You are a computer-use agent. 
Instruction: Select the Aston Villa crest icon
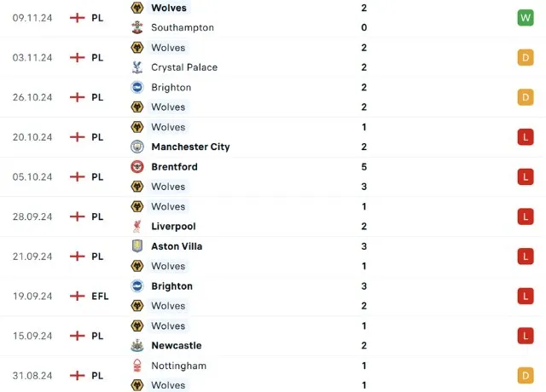coord(136,246)
